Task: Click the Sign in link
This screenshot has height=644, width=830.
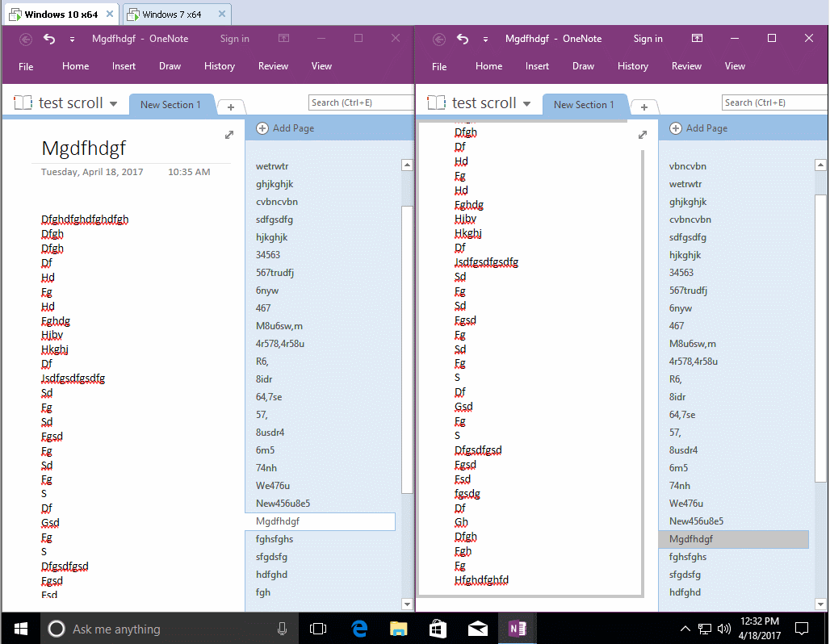Action: (x=234, y=38)
